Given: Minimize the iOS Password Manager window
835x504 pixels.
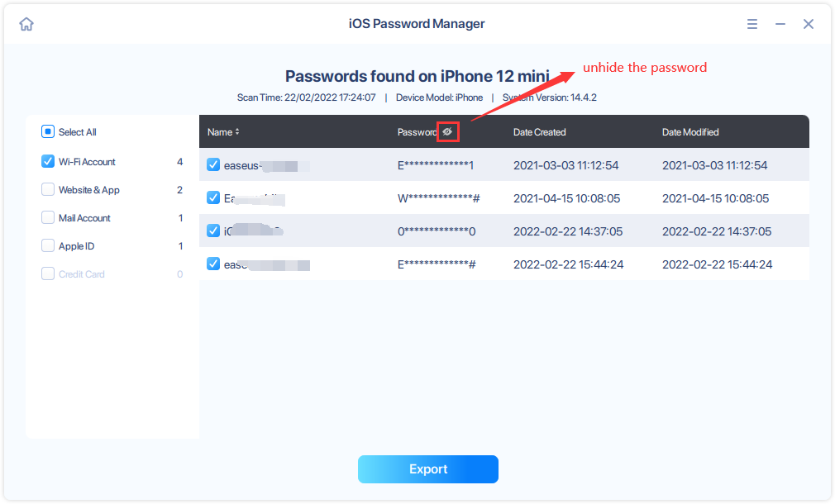Looking at the screenshot, I should 780,24.
